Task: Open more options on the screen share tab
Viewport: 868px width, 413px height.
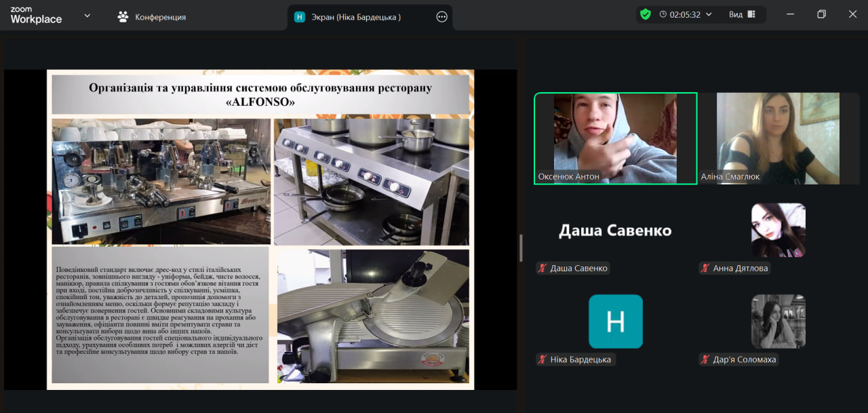Action: [x=442, y=17]
